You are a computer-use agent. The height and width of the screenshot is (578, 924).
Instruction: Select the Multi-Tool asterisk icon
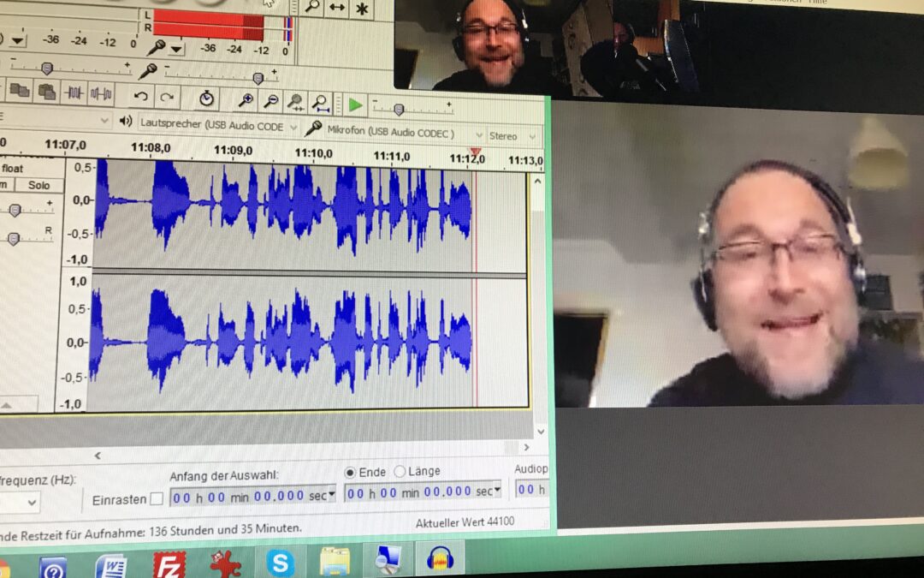[x=362, y=9]
